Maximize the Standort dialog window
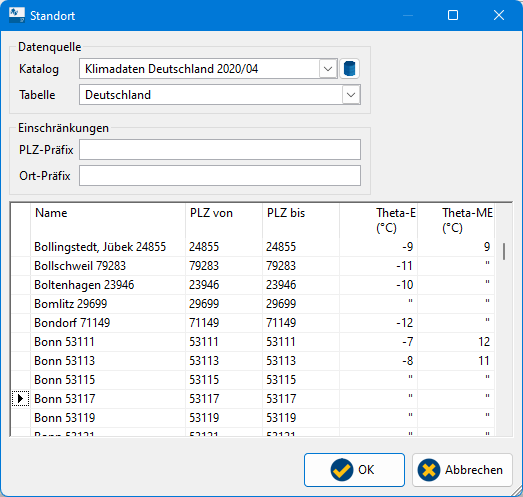This screenshot has width=523, height=497. (453, 15)
